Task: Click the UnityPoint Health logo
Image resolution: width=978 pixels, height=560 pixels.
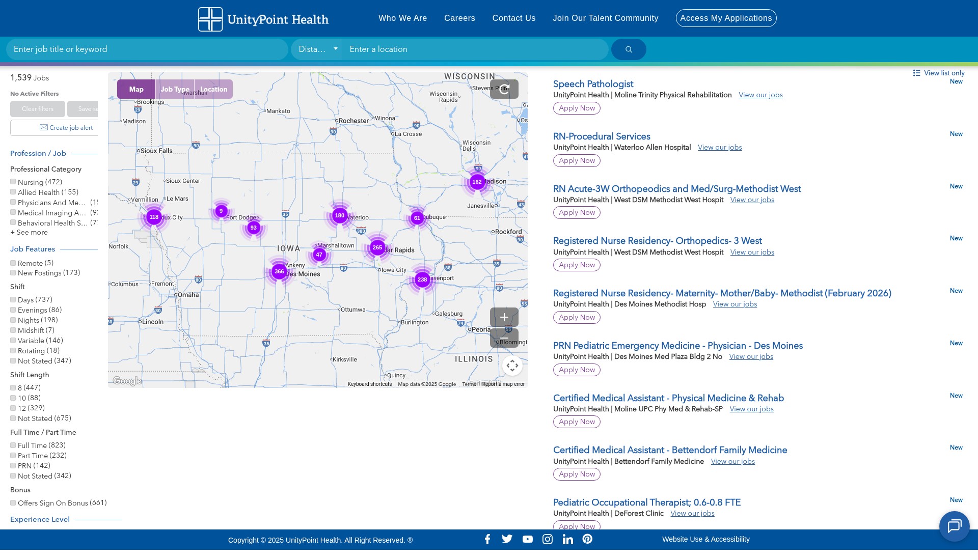Action: coord(263,19)
